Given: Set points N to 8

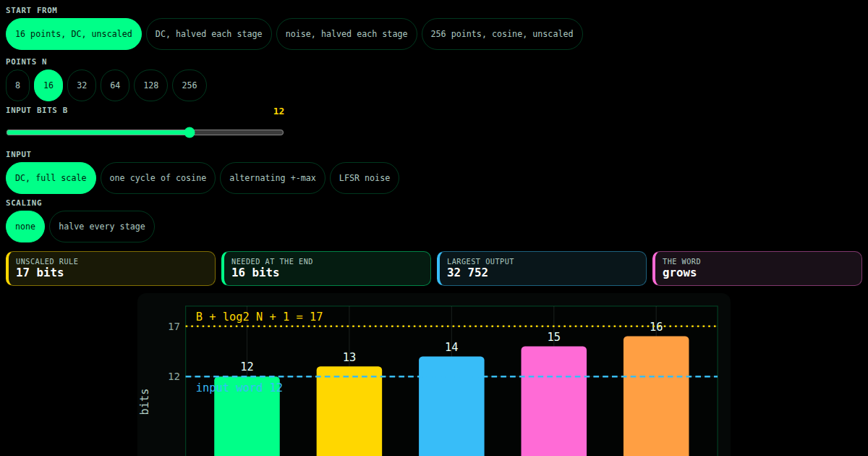Looking at the screenshot, I should [18, 85].
